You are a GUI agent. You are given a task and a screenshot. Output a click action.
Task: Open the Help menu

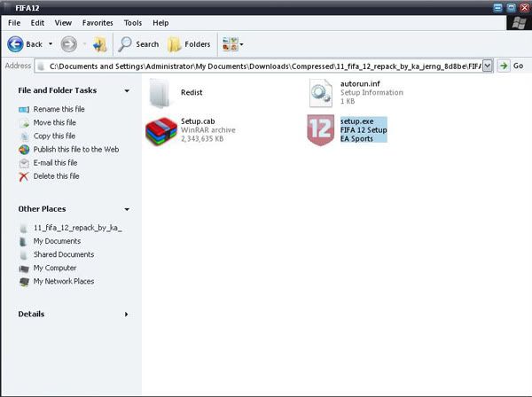click(160, 23)
